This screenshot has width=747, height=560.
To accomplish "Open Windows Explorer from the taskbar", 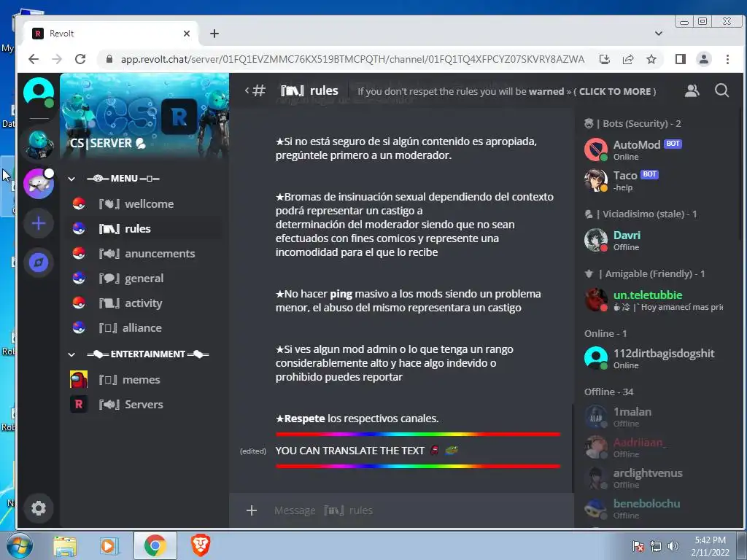I will pyautogui.click(x=65, y=546).
